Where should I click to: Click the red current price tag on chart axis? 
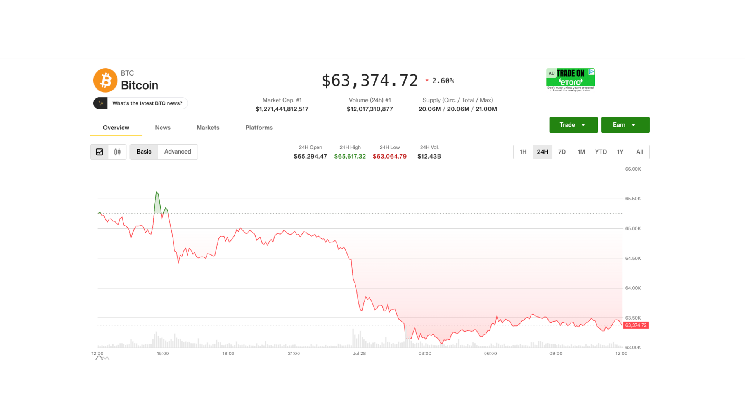click(x=636, y=325)
